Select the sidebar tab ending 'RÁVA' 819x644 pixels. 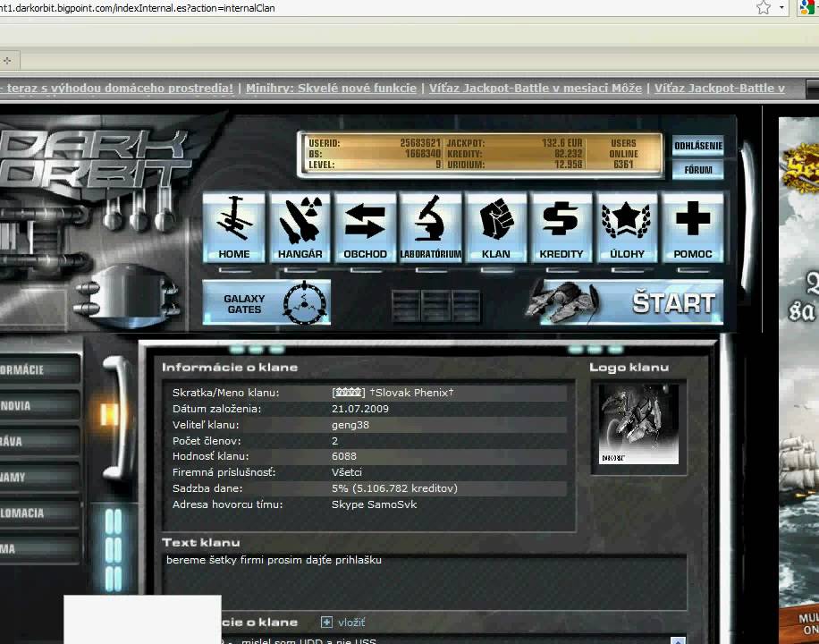point(39,441)
